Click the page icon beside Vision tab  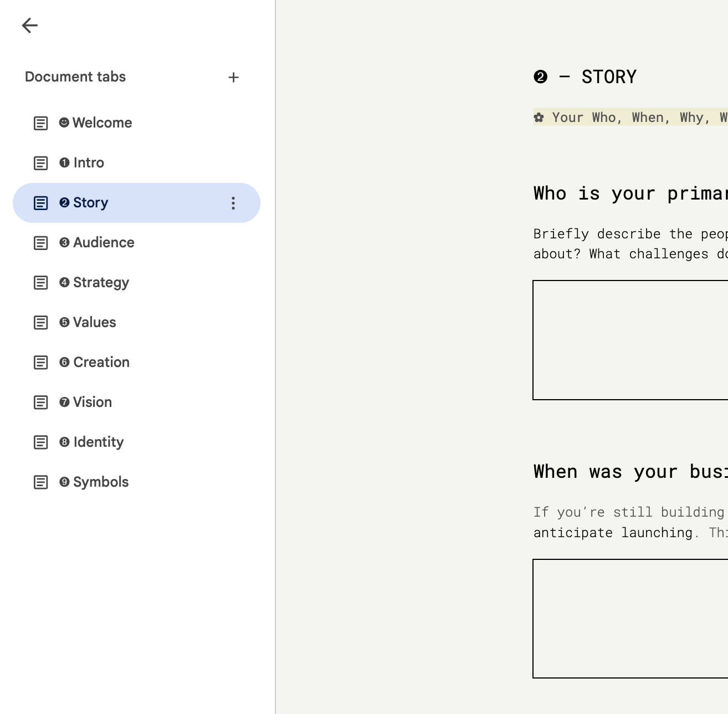pos(40,402)
